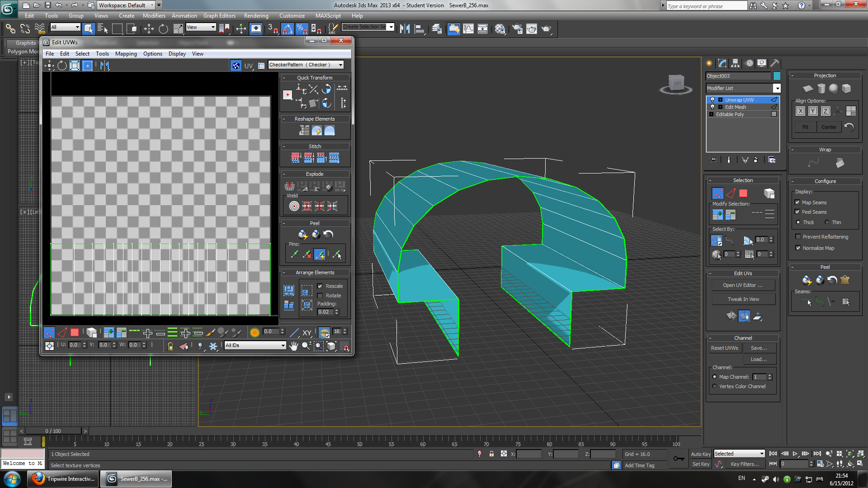Open the MAXScript menu
This screenshot has width=868, height=488.
coord(328,16)
